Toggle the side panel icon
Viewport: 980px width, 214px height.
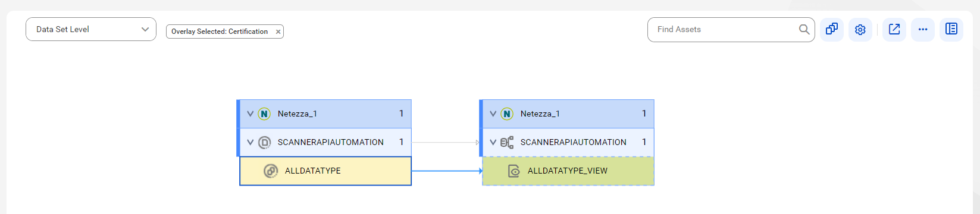pyautogui.click(x=951, y=29)
